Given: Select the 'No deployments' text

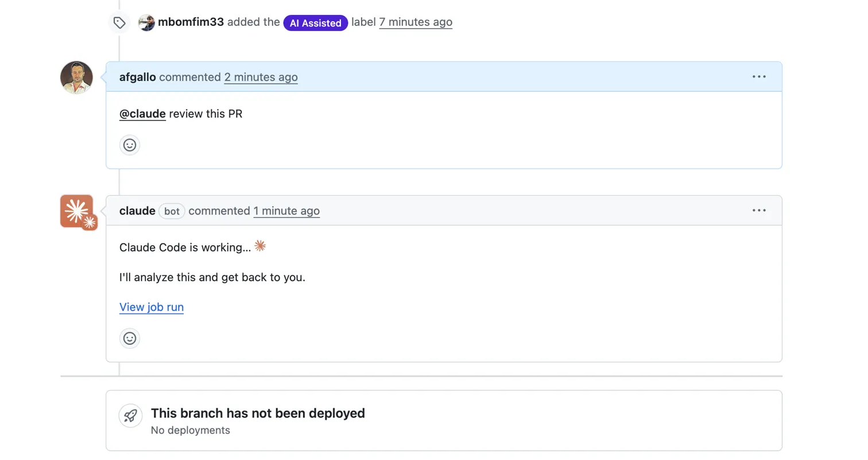Looking at the screenshot, I should tap(191, 430).
